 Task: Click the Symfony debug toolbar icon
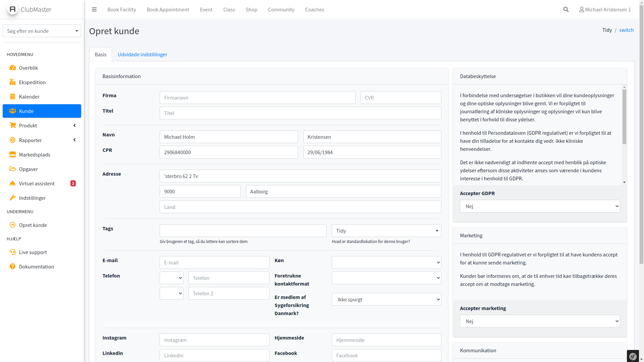tap(633, 356)
